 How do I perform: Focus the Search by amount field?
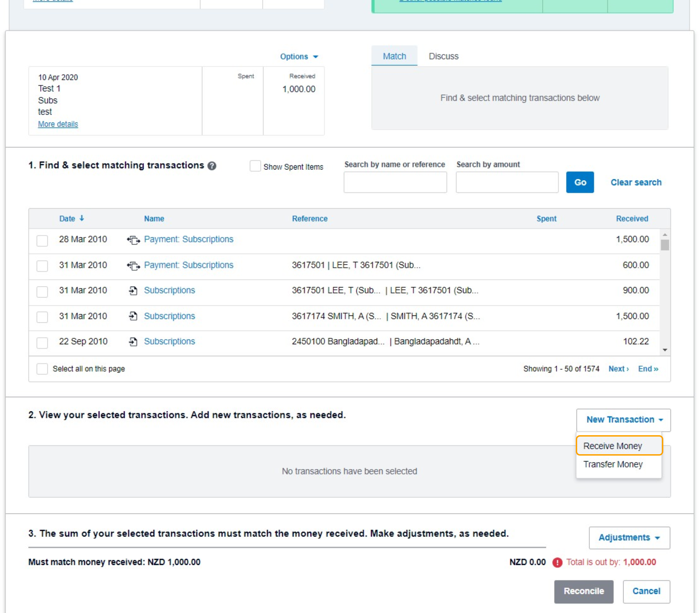[x=507, y=182]
